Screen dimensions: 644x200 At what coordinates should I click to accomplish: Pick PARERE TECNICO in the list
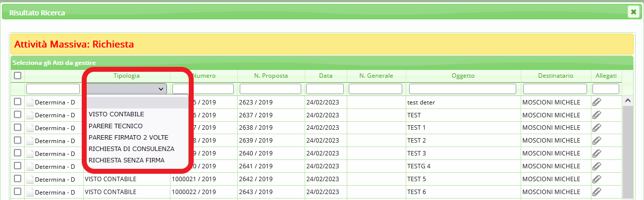pyautogui.click(x=115, y=126)
